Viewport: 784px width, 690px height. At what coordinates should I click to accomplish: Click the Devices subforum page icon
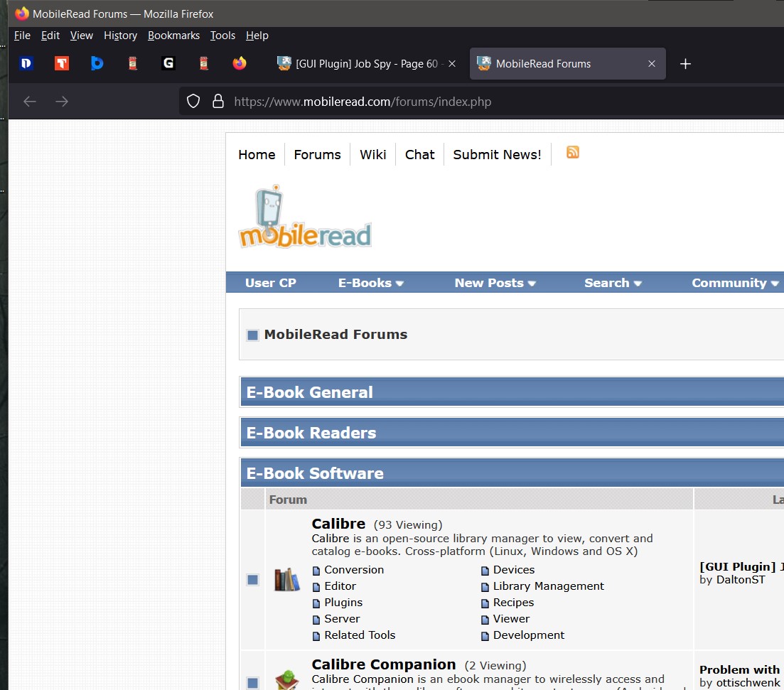485,571
